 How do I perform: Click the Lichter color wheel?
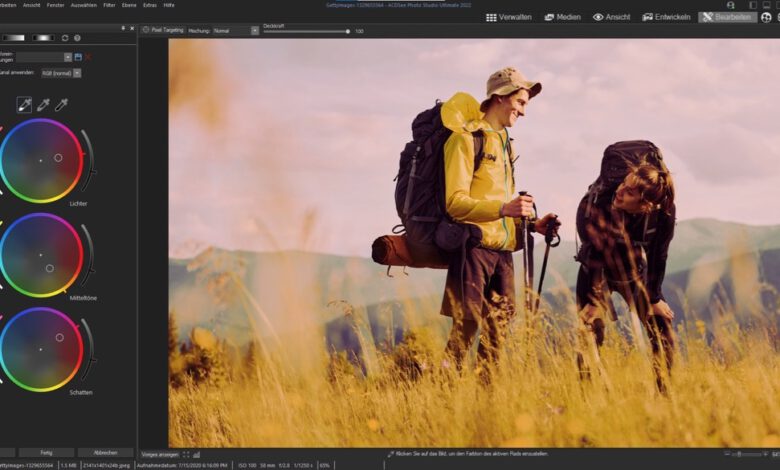(41, 160)
